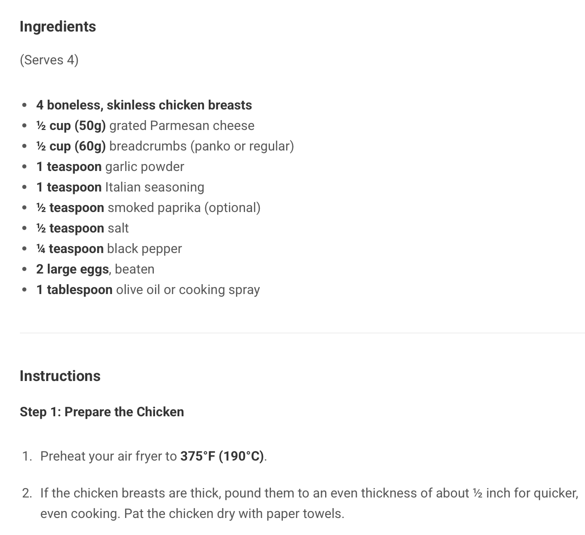Select smoked paprika optional item
Screen dimensions: 585x535
(x=148, y=208)
